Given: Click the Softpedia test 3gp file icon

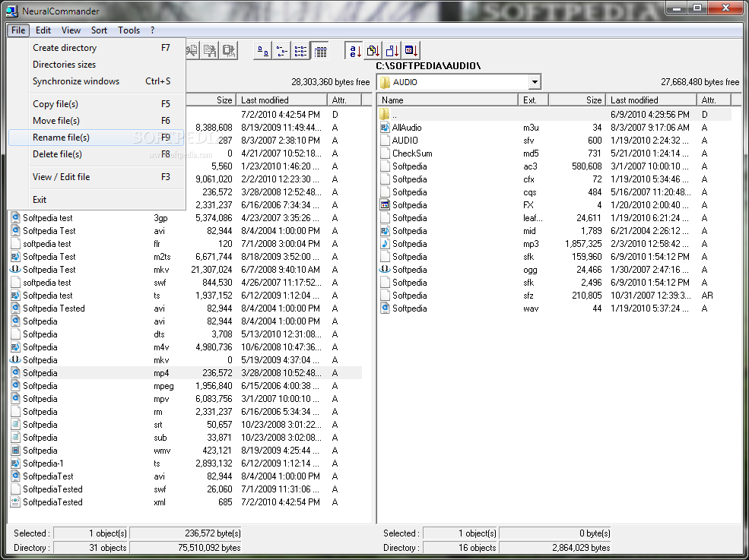Looking at the screenshot, I should pyautogui.click(x=15, y=218).
